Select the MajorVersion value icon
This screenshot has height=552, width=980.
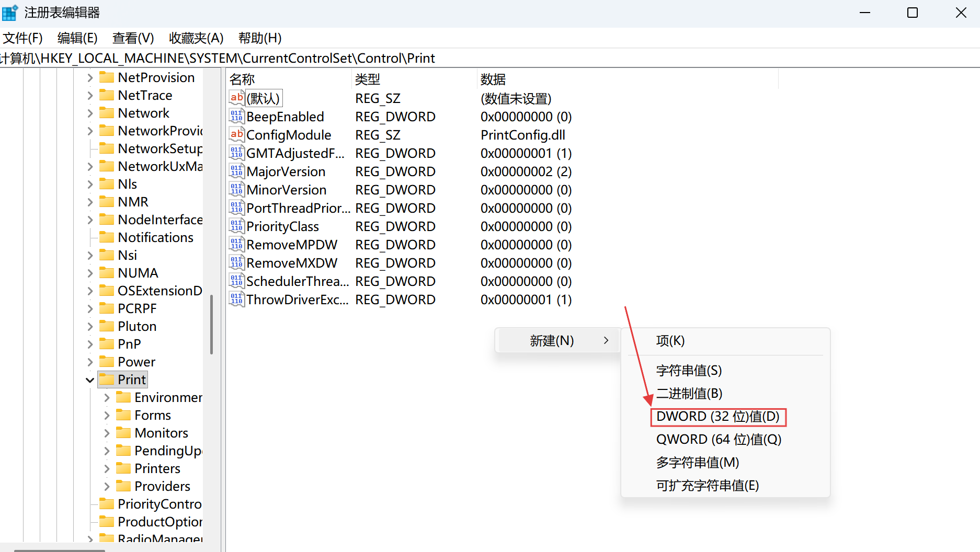tap(236, 171)
